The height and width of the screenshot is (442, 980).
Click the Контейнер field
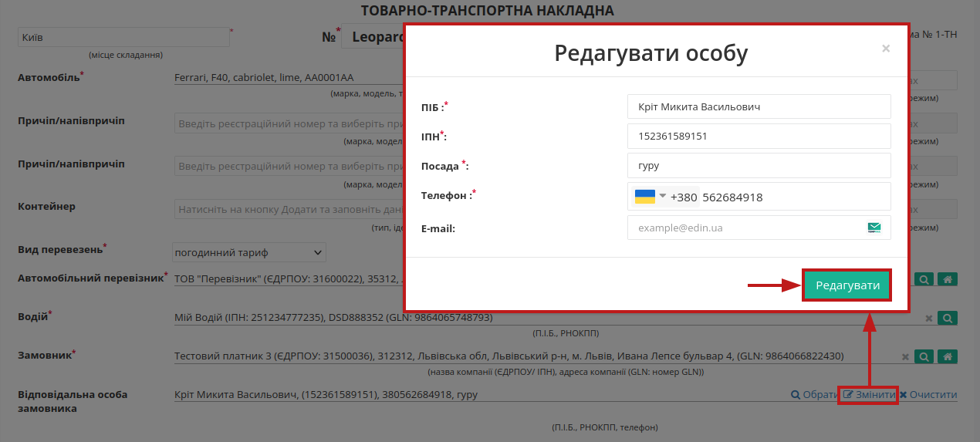point(289,209)
